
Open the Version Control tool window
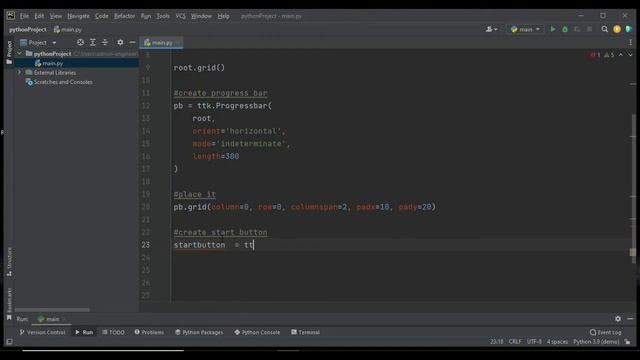[x=42, y=332]
